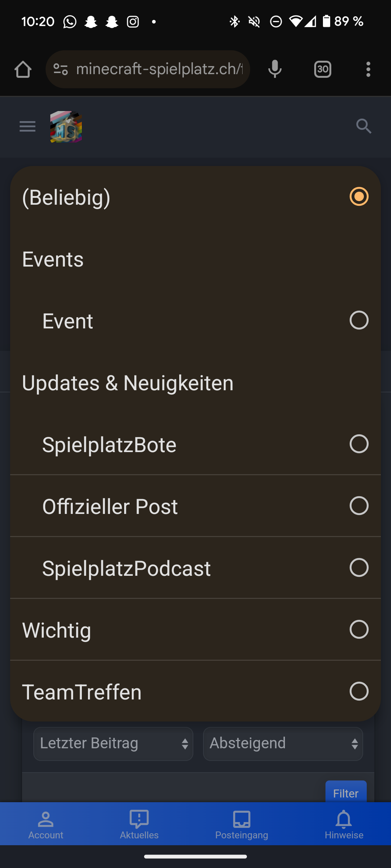This screenshot has width=391, height=868.
Task: Open the tab switcher showing 30 tabs
Action: (x=323, y=69)
